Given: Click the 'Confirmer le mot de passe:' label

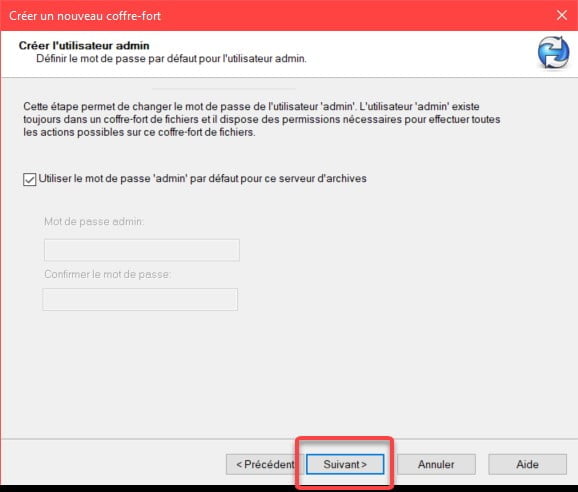Looking at the screenshot, I should (x=107, y=274).
